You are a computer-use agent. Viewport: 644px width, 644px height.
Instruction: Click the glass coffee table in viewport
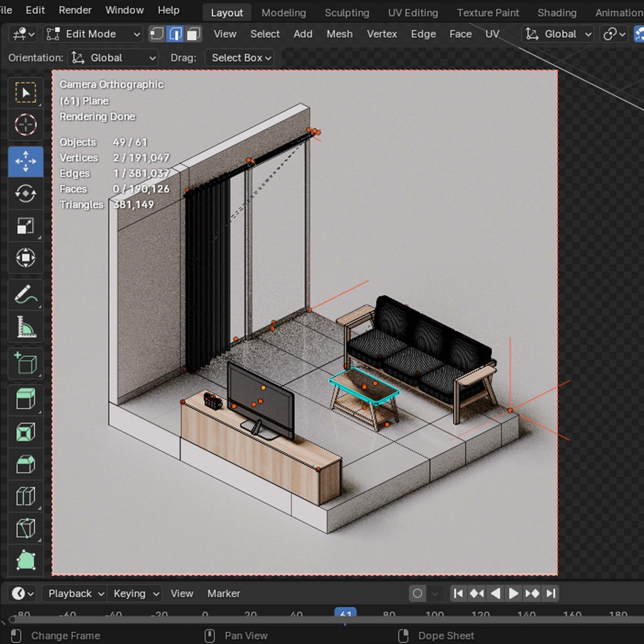[364, 398]
